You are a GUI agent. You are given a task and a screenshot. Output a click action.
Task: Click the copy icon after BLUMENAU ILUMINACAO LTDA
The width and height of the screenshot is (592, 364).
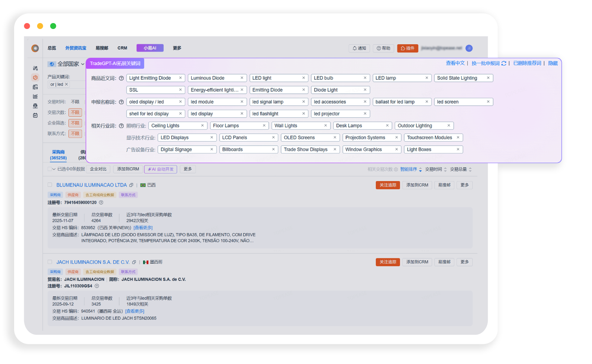[131, 185]
